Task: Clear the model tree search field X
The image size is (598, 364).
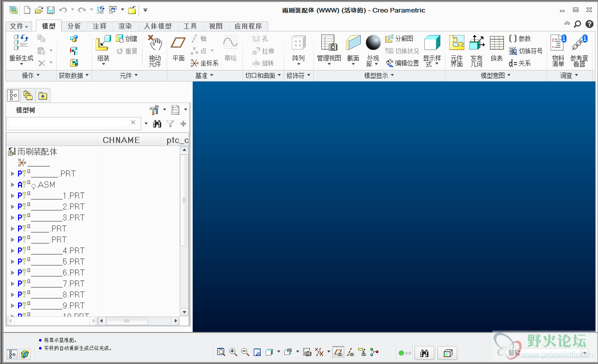Action: (133, 122)
